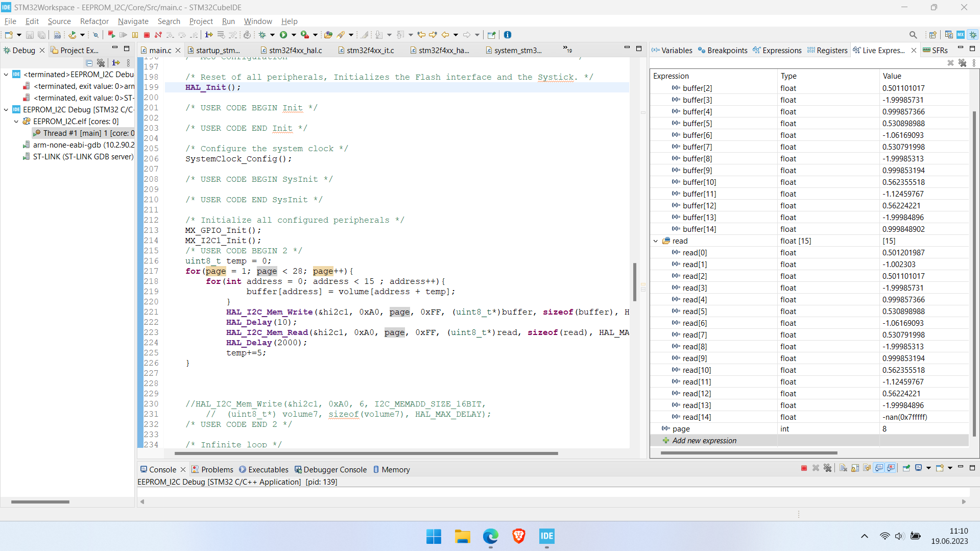Click the Debug bug launch icon
Image resolution: width=980 pixels, height=551 pixels.
click(262, 35)
